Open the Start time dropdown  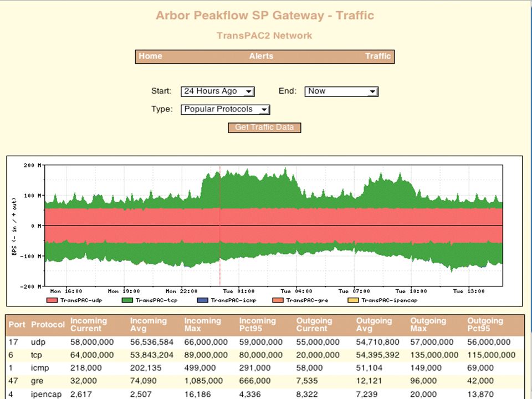tap(217, 91)
